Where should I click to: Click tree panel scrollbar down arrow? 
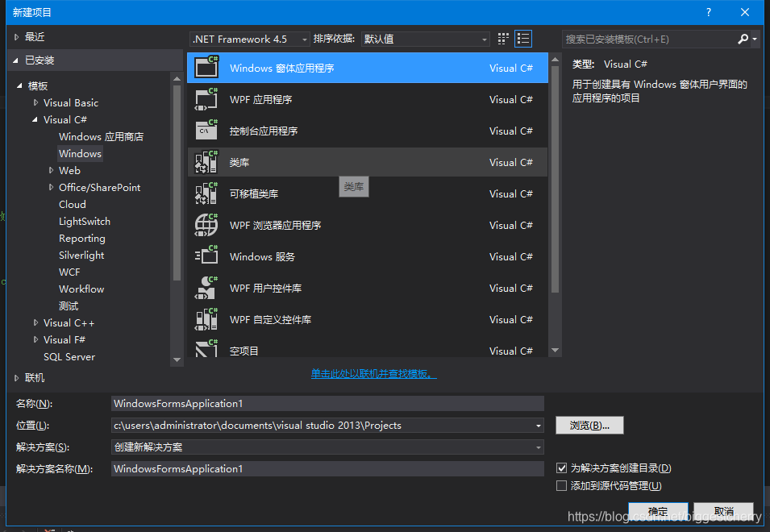(x=177, y=360)
